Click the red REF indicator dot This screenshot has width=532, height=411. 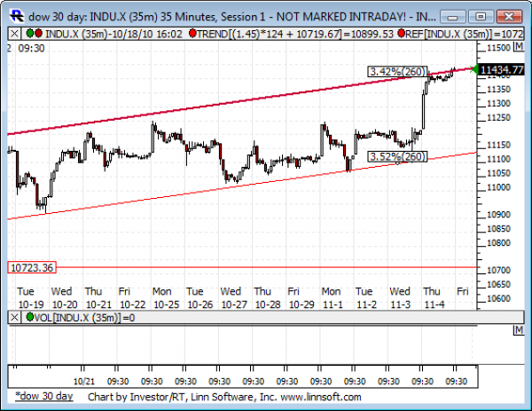pyautogui.click(x=402, y=33)
